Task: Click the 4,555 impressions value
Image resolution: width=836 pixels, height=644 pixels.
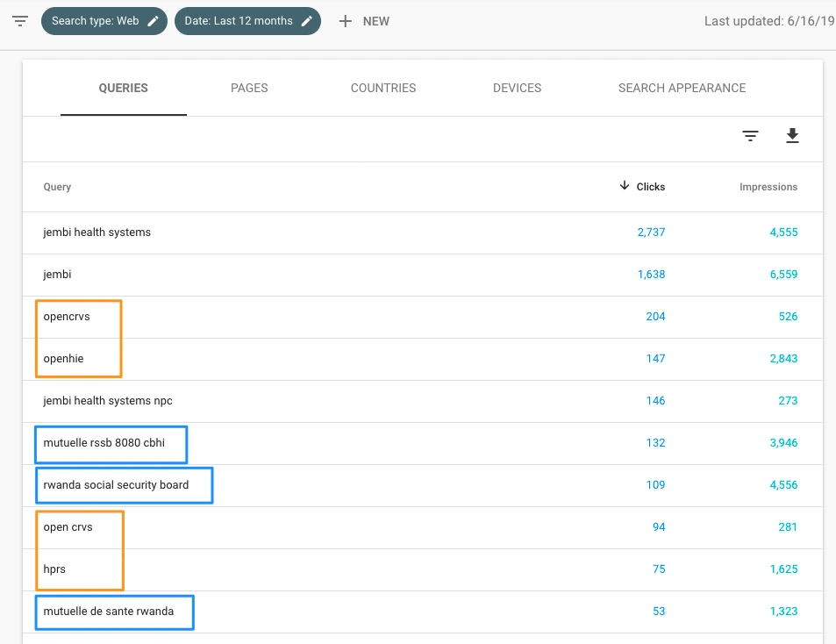Action: point(783,233)
